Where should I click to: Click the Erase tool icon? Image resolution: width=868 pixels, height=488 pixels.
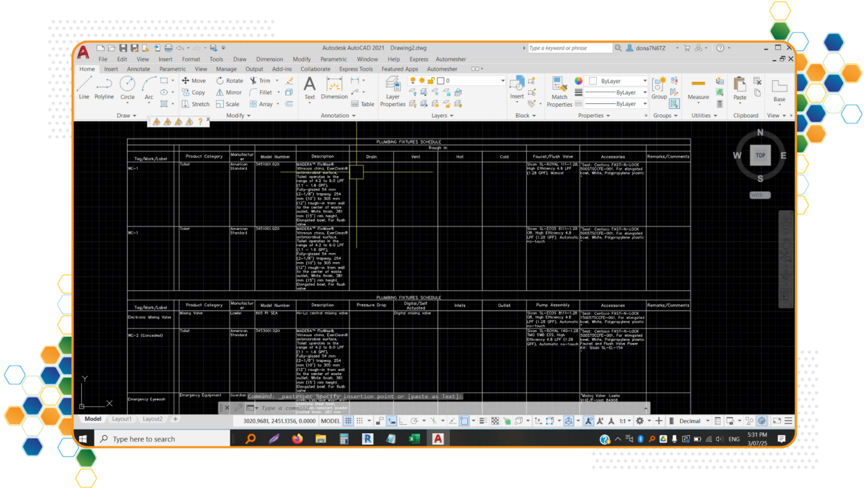[289, 81]
